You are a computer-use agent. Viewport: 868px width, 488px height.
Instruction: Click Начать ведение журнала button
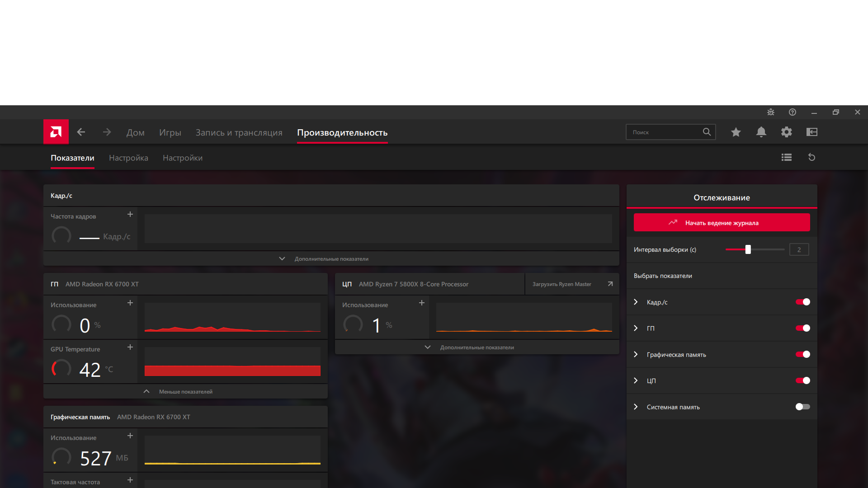(x=722, y=223)
